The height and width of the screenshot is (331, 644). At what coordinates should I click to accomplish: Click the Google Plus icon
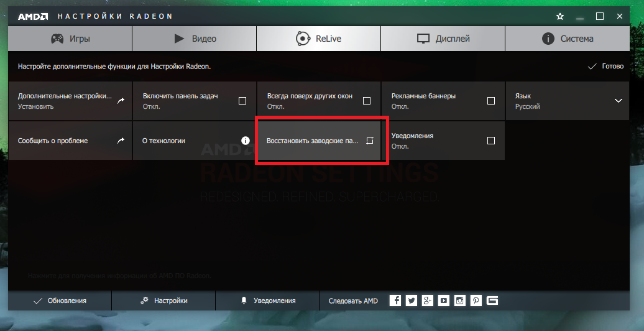click(427, 301)
